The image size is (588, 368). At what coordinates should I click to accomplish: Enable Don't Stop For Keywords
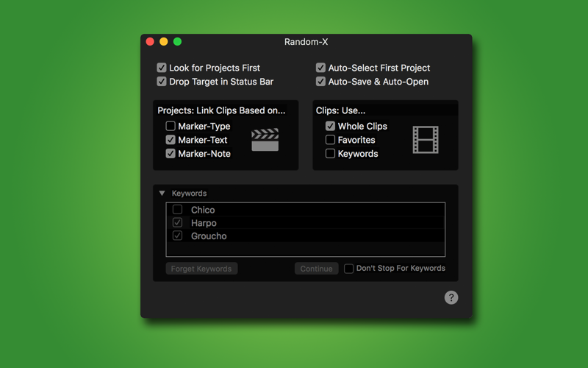(348, 269)
